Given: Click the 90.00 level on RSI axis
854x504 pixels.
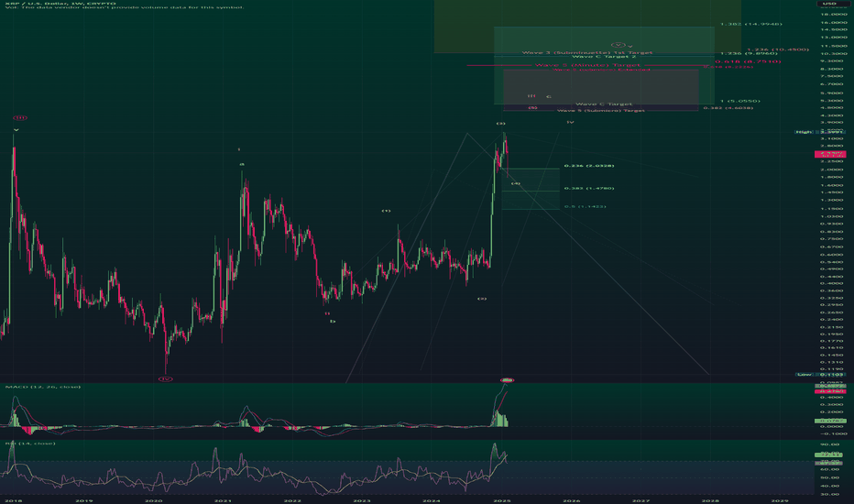Looking at the screenshot, I should pos(830,444).
